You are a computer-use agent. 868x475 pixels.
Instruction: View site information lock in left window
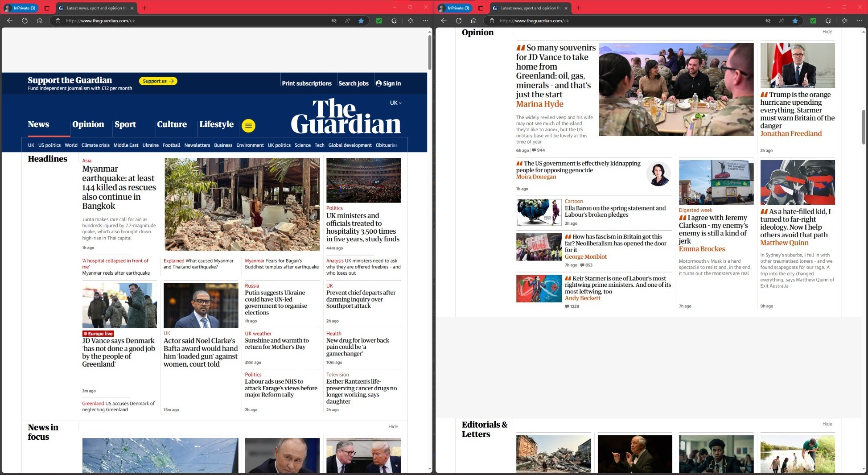pyautogui.click(x=58, y=21)
